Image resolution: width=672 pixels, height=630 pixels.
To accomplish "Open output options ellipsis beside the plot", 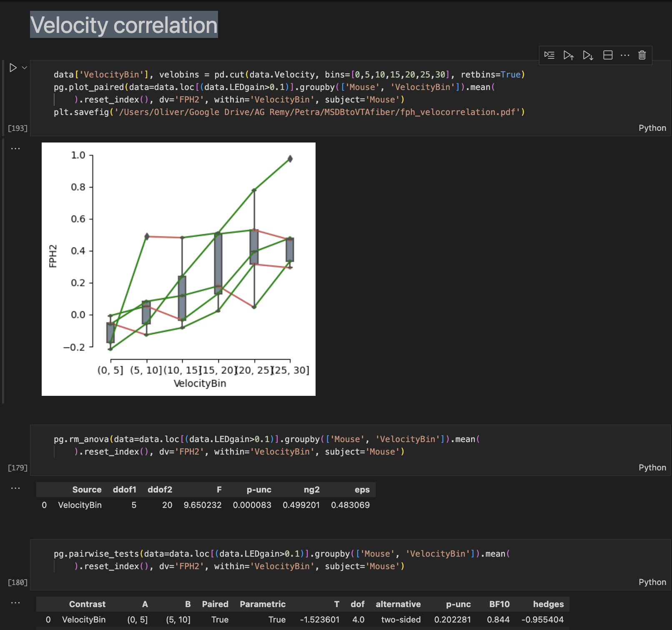I will coord(15,148).
